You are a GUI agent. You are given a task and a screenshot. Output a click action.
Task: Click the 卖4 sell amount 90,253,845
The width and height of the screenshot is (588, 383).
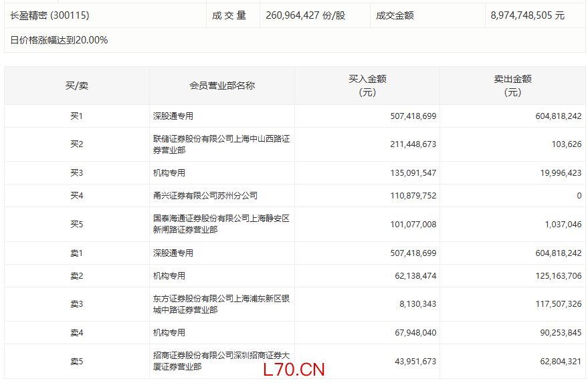554,333
